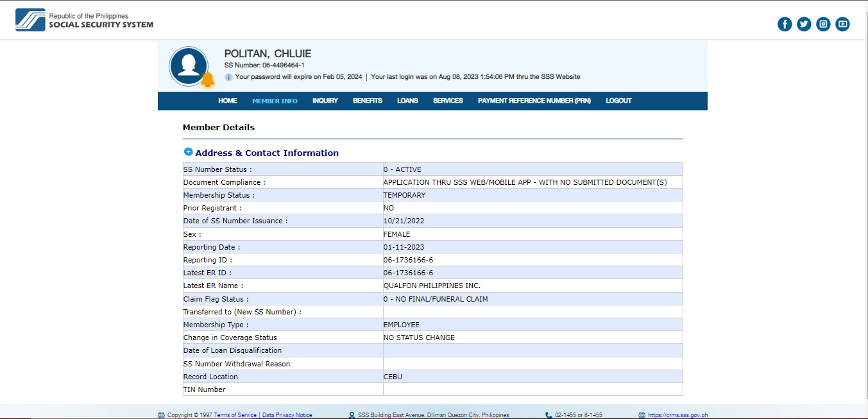Open the SSS Facebook page icon
This screenshot has width=868, height=419.
pos(785,24)
